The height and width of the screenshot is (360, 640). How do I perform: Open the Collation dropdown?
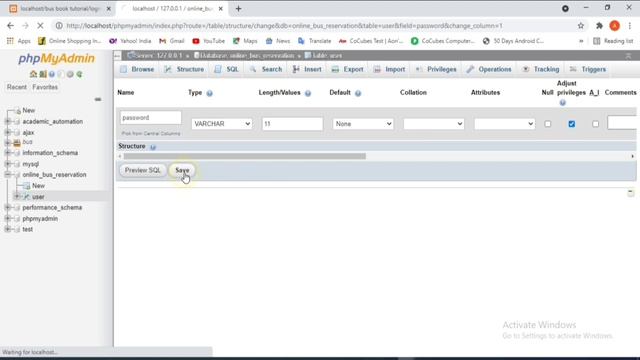coord(433,124)
